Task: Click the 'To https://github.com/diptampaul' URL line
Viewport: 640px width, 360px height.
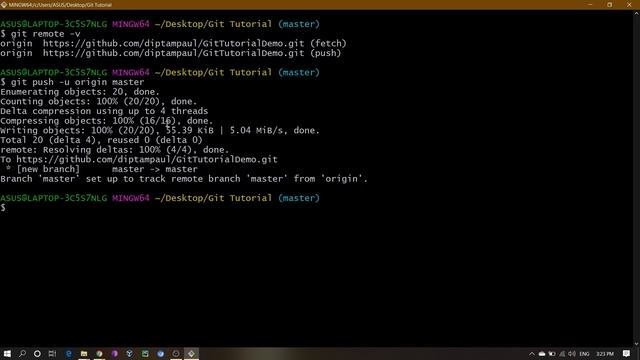Action: (x=139, y=160)
